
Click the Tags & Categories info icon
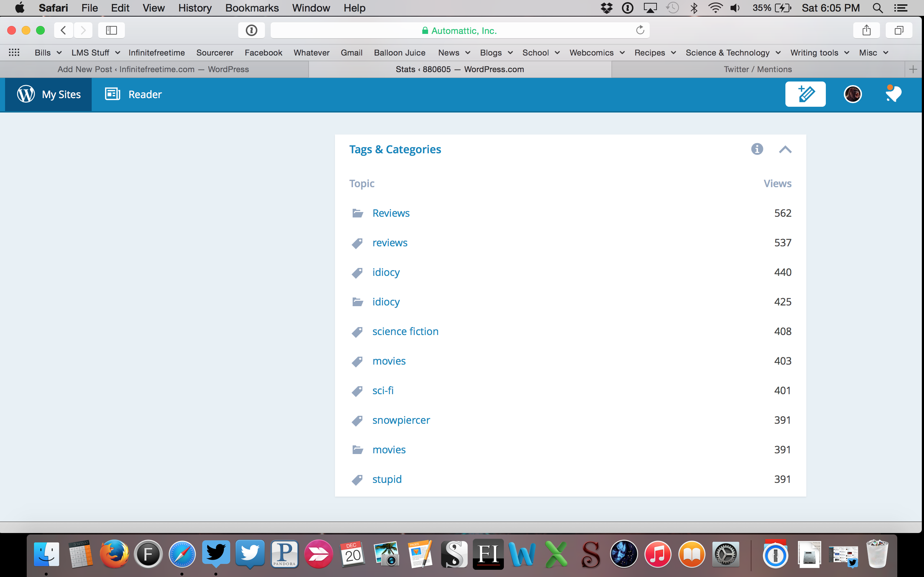coord(757,149)
